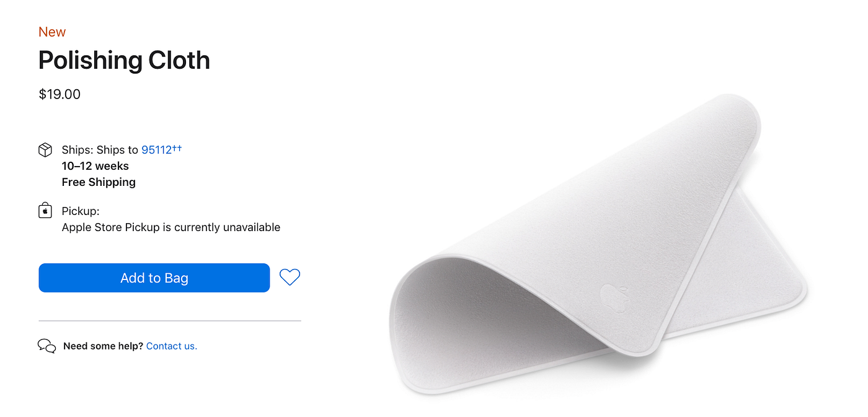Click the Free Shipping text

click(x=99, y=182)
